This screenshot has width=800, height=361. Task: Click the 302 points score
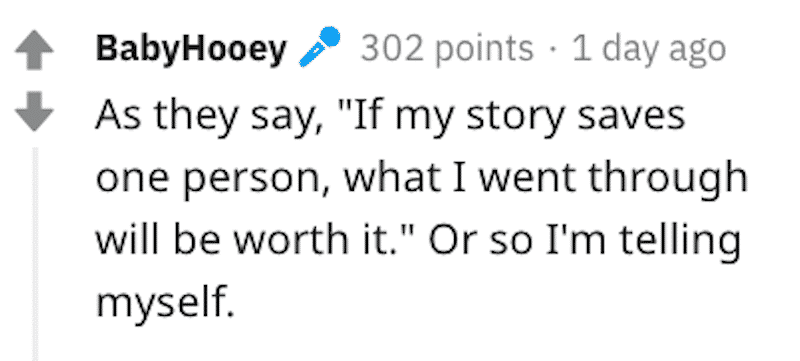[x=447, y=50]
